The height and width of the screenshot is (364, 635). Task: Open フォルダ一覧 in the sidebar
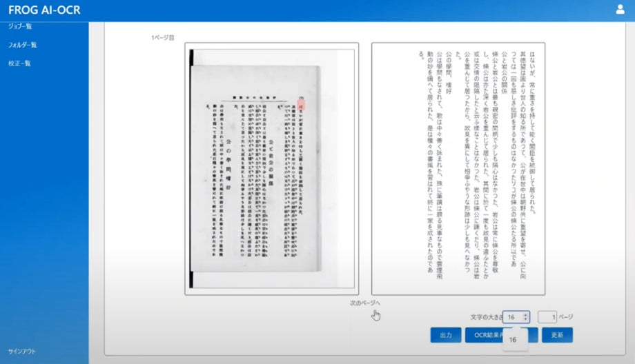[22, 45]
